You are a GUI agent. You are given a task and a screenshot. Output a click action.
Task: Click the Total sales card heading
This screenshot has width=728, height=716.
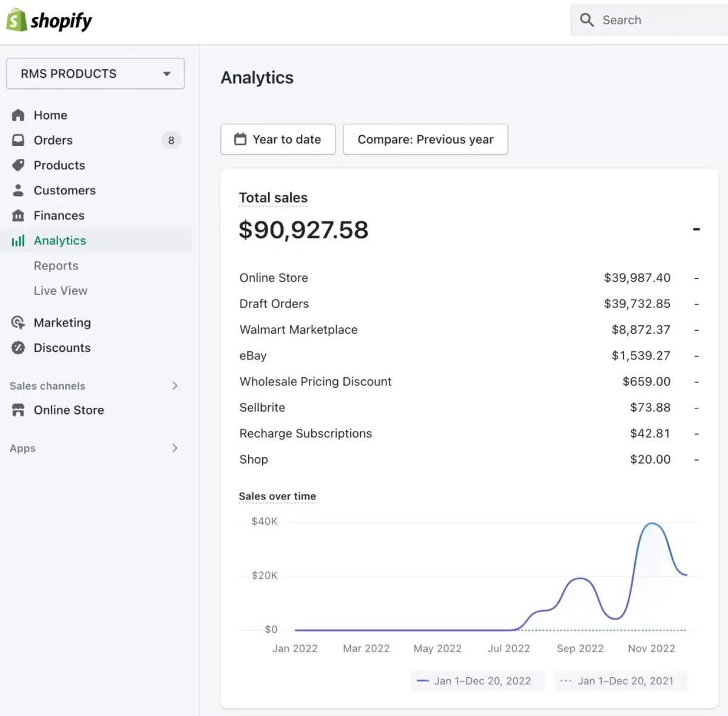[273, 198]
